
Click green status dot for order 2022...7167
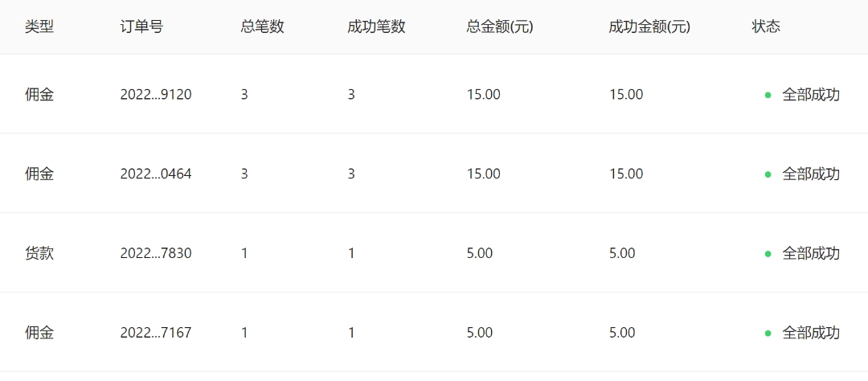tap(768, 334)
